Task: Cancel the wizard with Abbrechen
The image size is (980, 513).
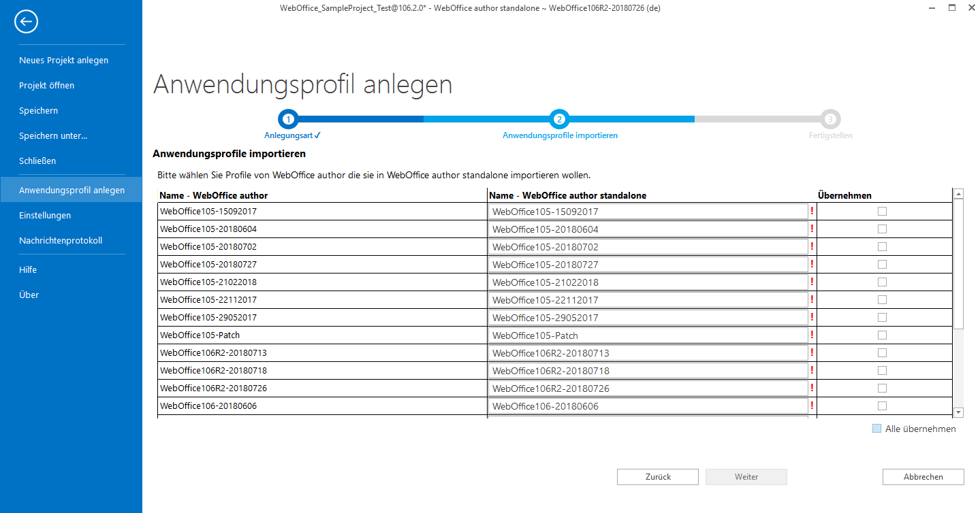Action: click(x=923, y=476)
